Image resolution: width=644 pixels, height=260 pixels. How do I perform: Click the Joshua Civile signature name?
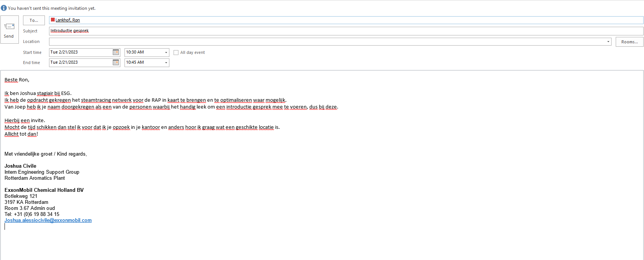tap(20, 166)
